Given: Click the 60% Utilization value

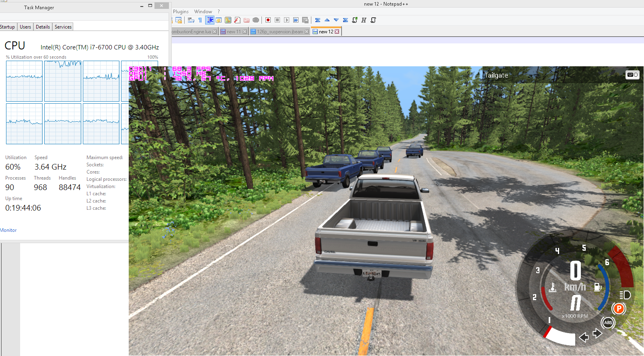Looking at the screenshot, I should (x=13, y=167).
